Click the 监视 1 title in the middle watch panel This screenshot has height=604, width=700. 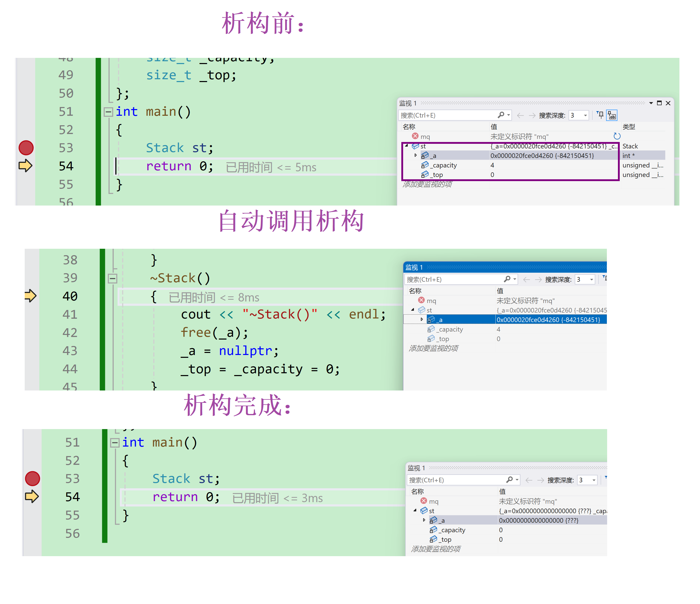[x=413, y=267]
